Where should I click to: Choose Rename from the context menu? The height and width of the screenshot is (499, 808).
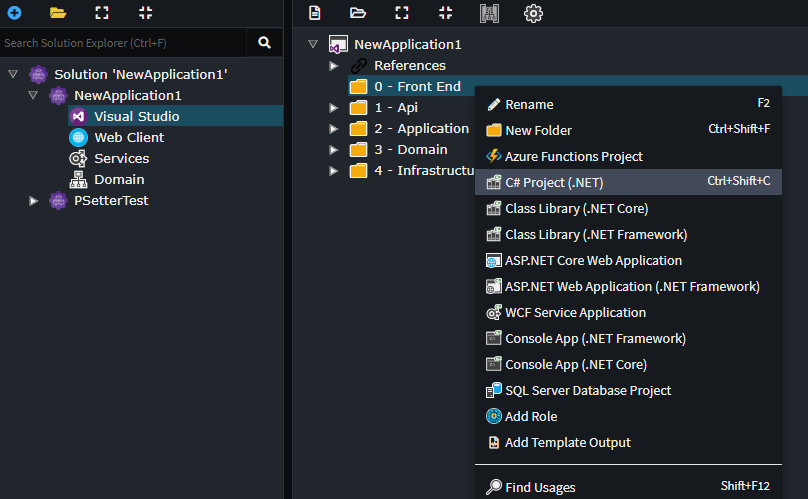click(628, 104)
